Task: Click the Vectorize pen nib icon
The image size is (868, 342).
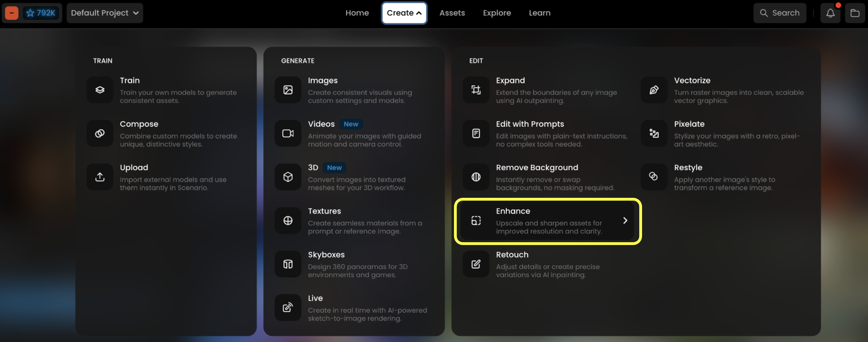Action: (654, 90)
